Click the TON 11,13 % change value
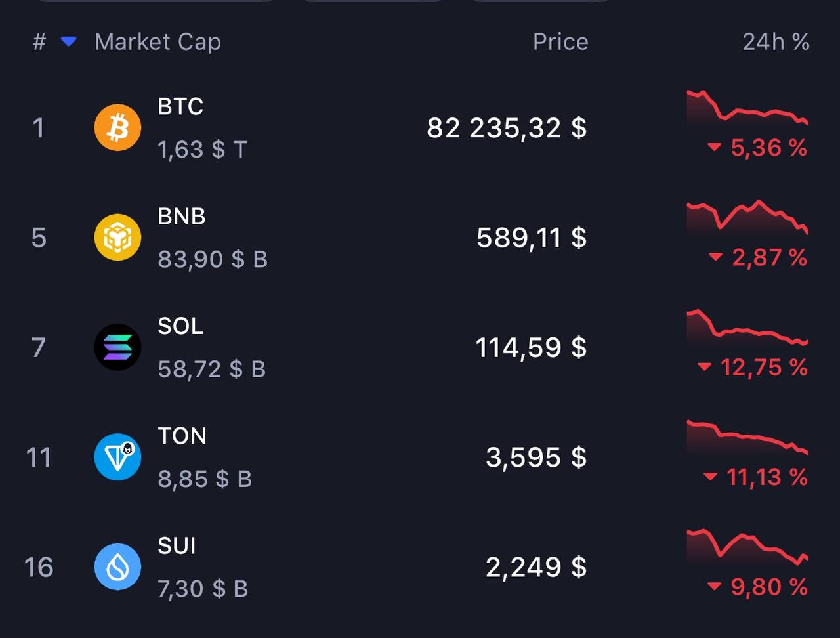 766,477
